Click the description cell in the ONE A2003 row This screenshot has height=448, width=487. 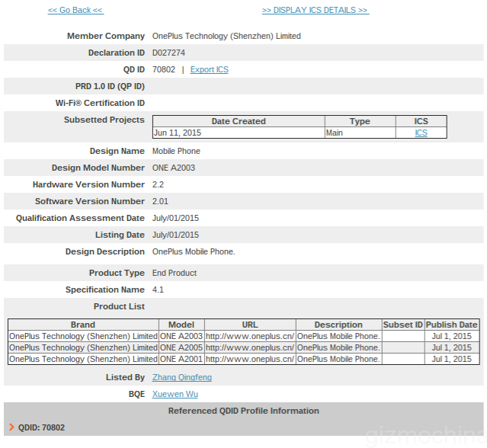coord(338,336)
